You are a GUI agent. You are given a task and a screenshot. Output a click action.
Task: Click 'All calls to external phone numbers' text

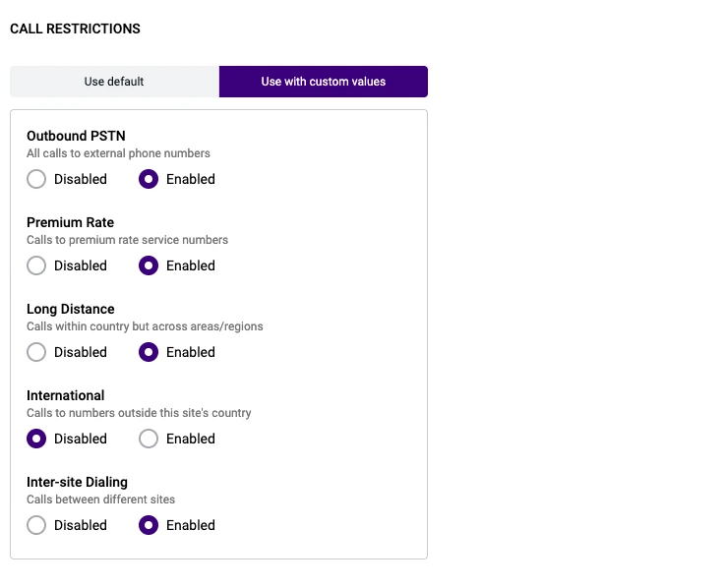coord(118,153)
